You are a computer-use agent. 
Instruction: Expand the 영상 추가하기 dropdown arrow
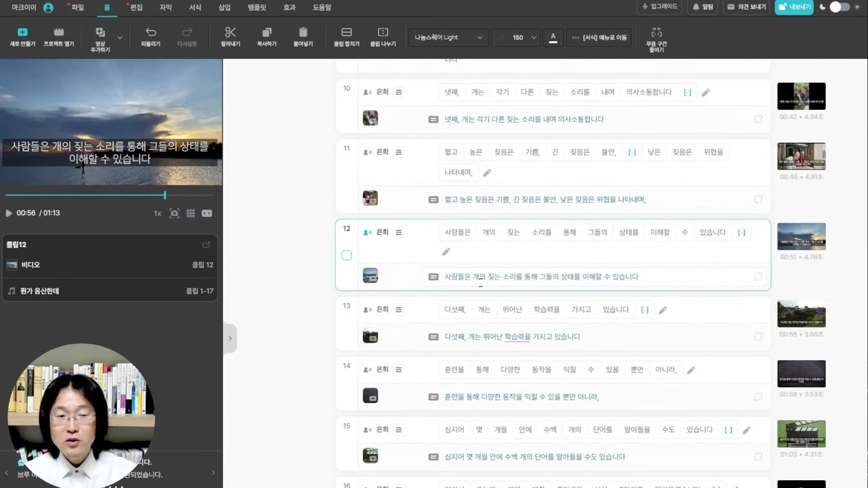[x=120, y=37]
